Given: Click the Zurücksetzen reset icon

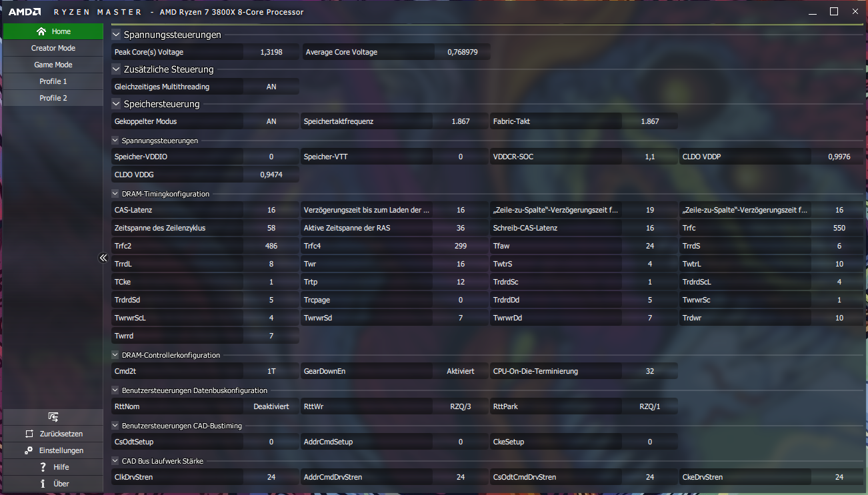Looking at the screenshot, I should pos(29,434).
